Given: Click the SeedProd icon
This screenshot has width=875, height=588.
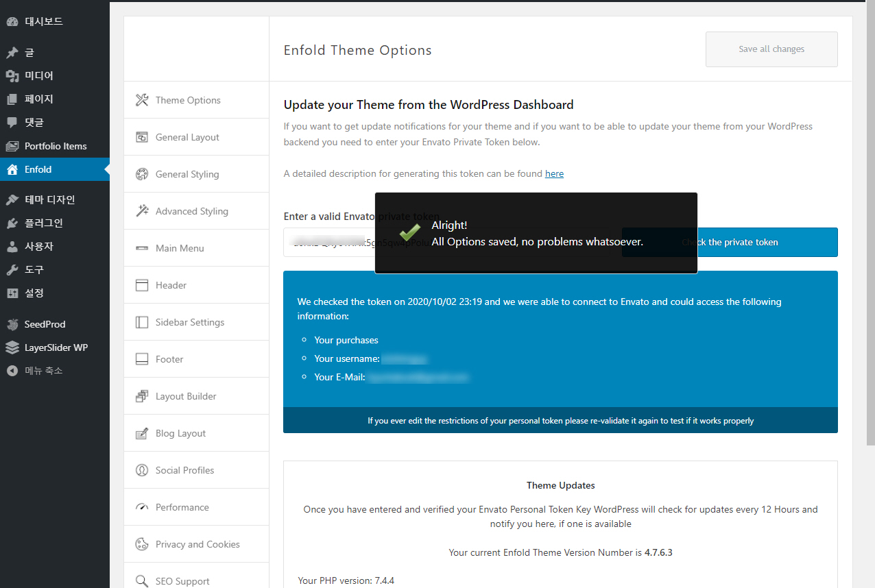Looking at the screenshot, I should 12,324.
